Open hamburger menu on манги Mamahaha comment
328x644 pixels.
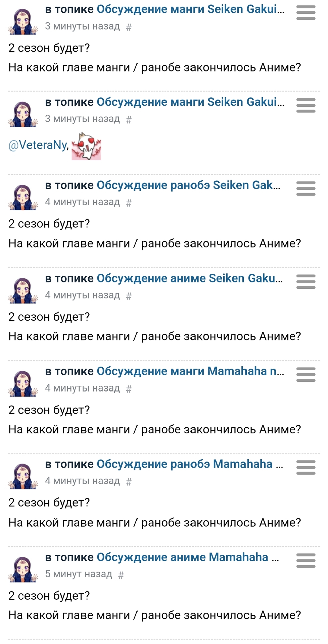click(306, 374)
